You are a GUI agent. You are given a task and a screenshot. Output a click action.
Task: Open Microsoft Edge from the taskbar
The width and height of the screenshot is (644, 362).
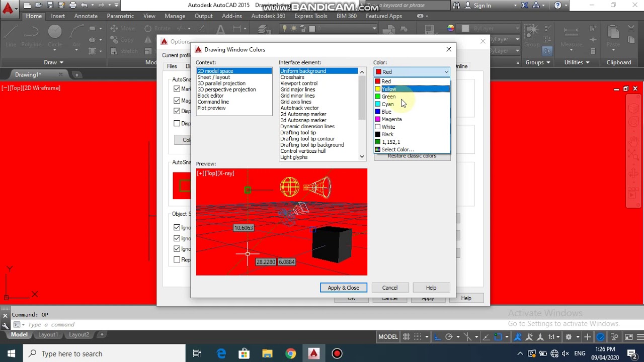221,353
